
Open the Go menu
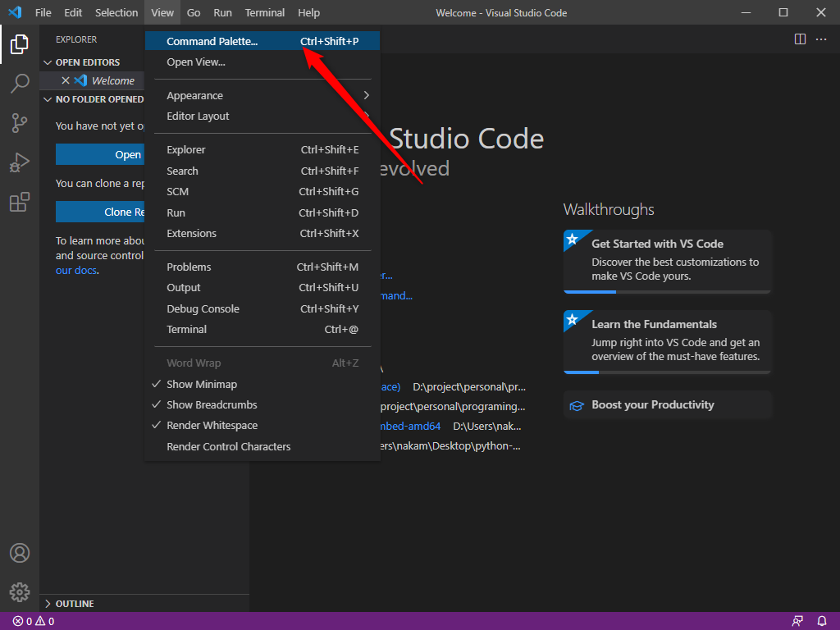click(194, 12)
